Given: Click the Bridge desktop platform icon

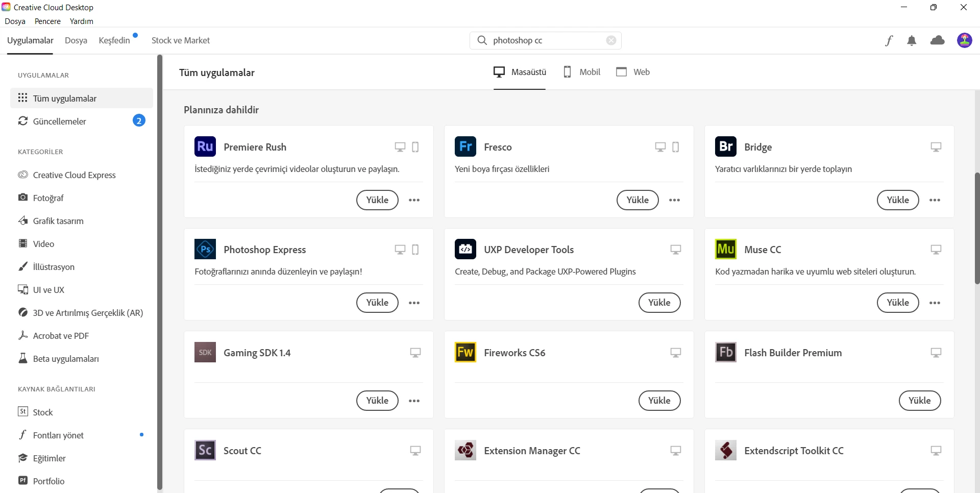Looking at the screenshot, I should pyautogui.click(x=936, y=147).
